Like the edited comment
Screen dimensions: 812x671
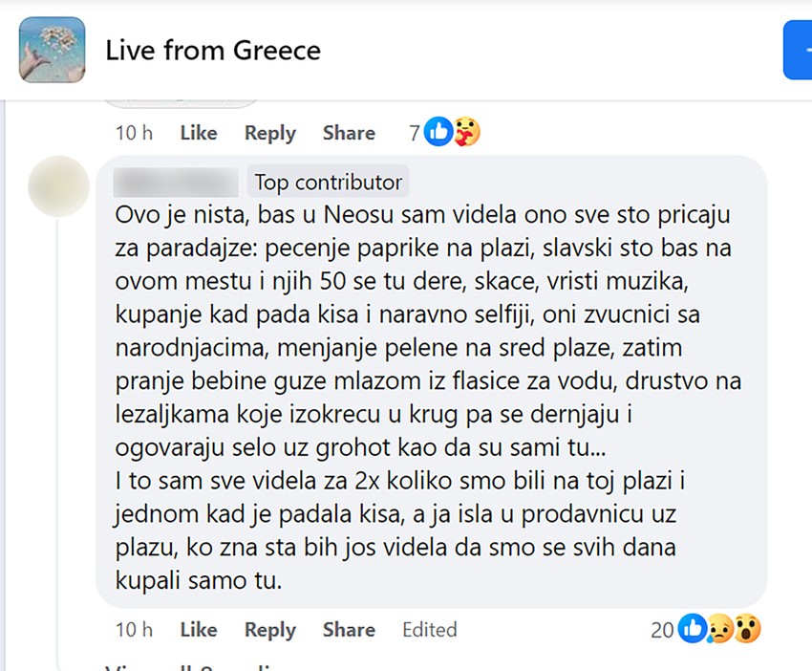[198, 630]
